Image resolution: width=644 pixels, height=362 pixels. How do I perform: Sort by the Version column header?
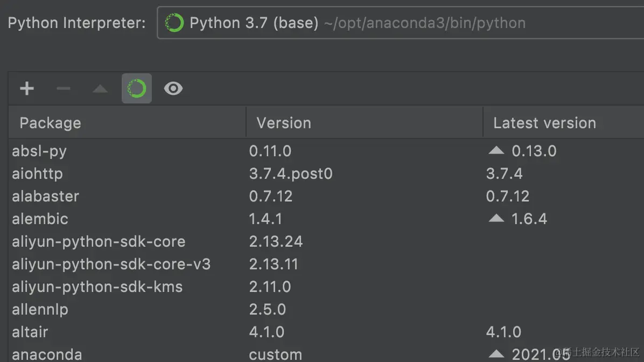click(x=284, y=123)
